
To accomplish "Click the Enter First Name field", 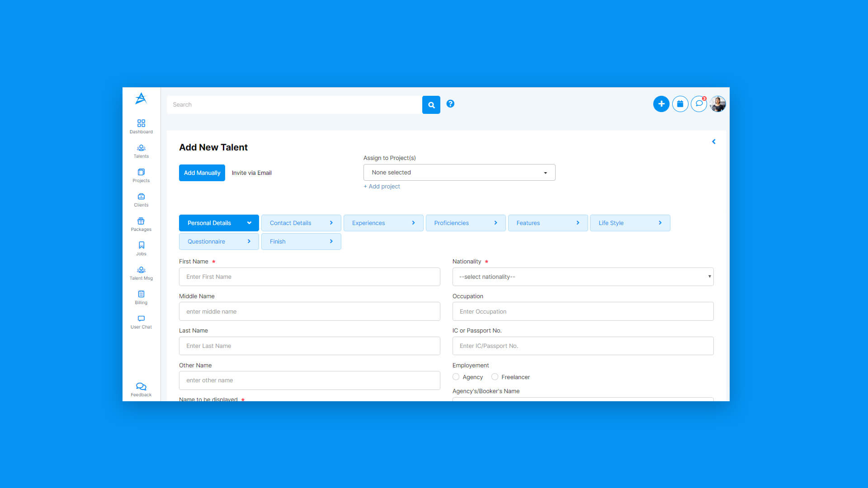I will click(x=309, y=277).
